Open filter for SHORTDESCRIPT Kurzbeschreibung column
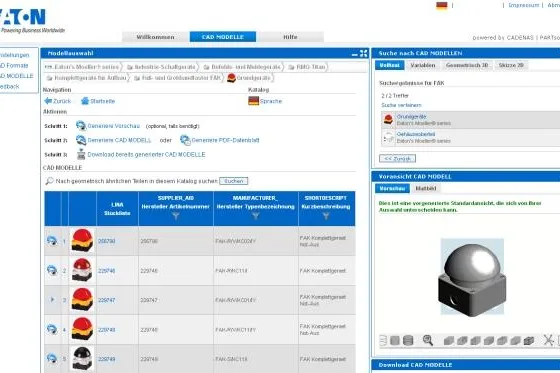Image resolution: width=560 pixels, height=373 pixels. [x=326, y=216]
